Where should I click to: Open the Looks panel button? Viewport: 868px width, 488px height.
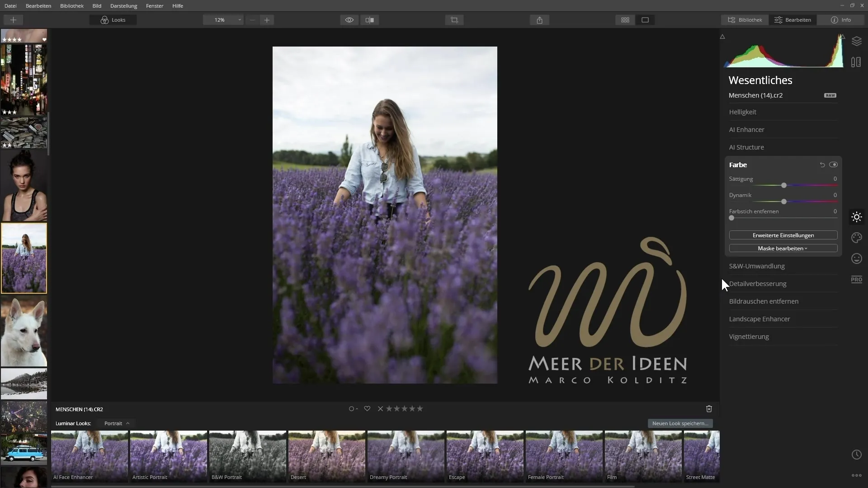click(113, 20)
